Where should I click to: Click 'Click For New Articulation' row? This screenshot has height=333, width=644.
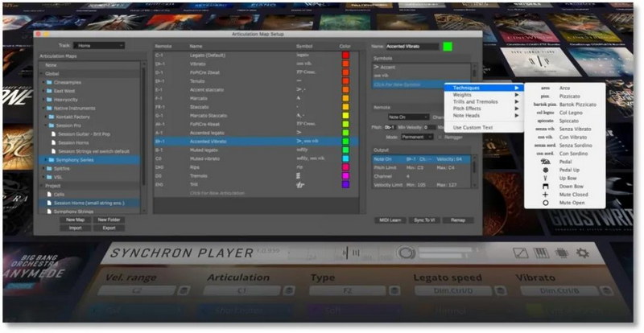coord(256,193)
